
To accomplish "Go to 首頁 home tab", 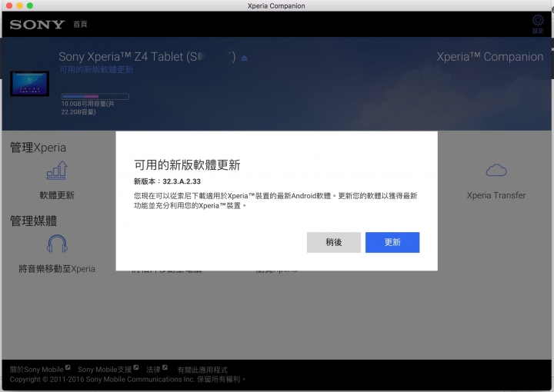I will tap(80, 24).
